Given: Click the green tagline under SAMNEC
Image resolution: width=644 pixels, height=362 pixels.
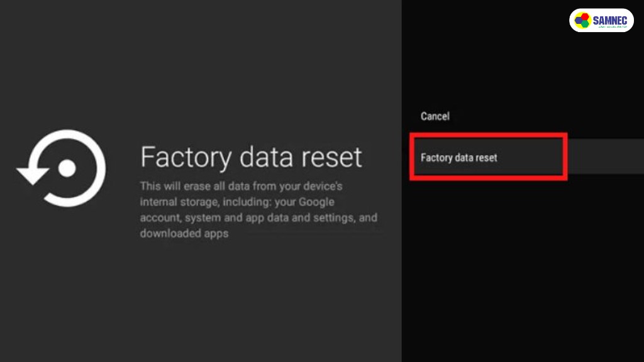Looking at the screenshot, I should click(x=613, y=27).
